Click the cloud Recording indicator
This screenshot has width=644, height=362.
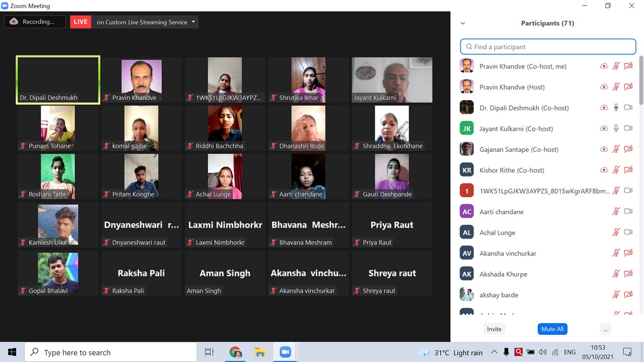[35, 22]
